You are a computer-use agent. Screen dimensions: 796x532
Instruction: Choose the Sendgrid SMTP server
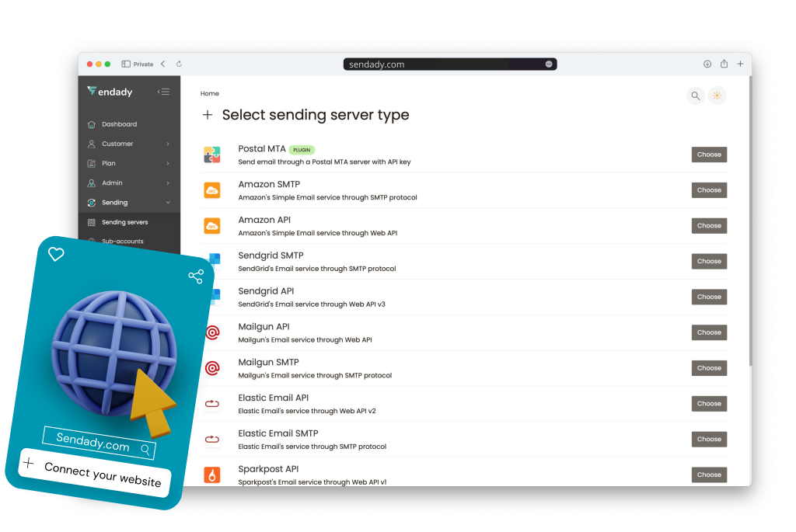(x=709, y=261)
